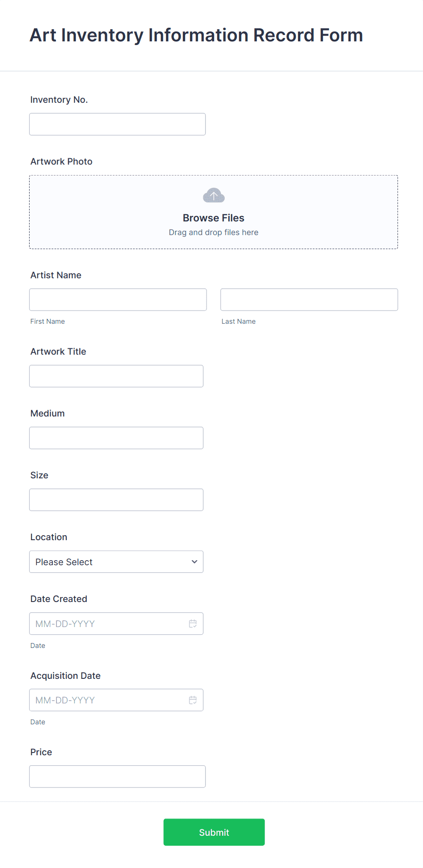Image resolution: width=423 pixels, height=868 pixels.
Task: Click the Location dropdown chevron arrow
Action: pyautogui.click(x=194, y=562)
